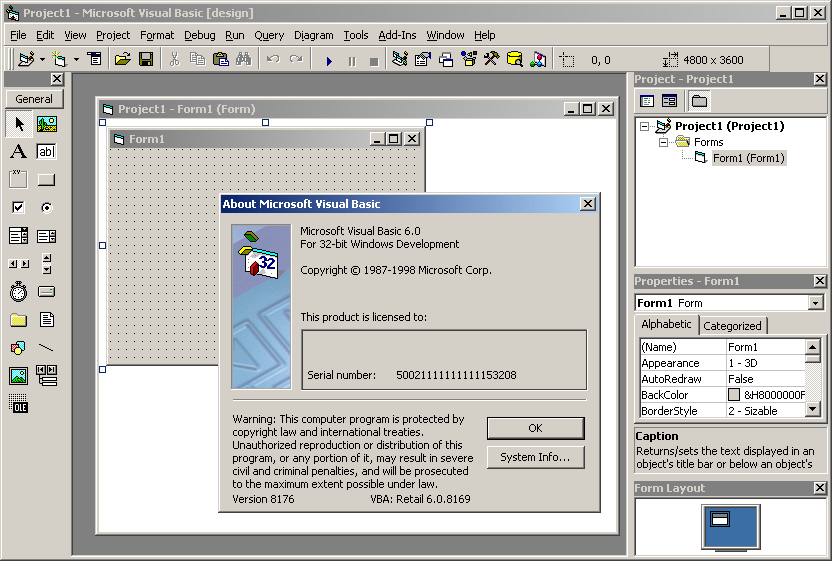Select the DriveListBox control tool
The image size is (832, 561).
pos(47,291)
